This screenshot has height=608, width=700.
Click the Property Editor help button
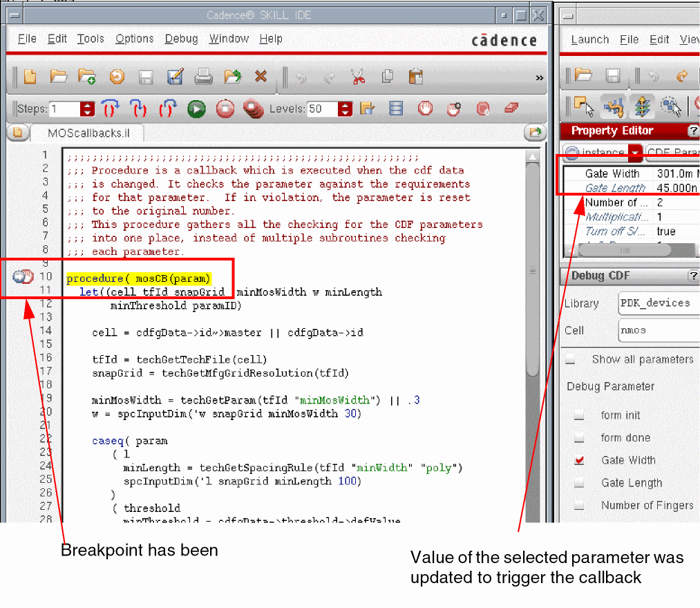(x=692, y=131)
